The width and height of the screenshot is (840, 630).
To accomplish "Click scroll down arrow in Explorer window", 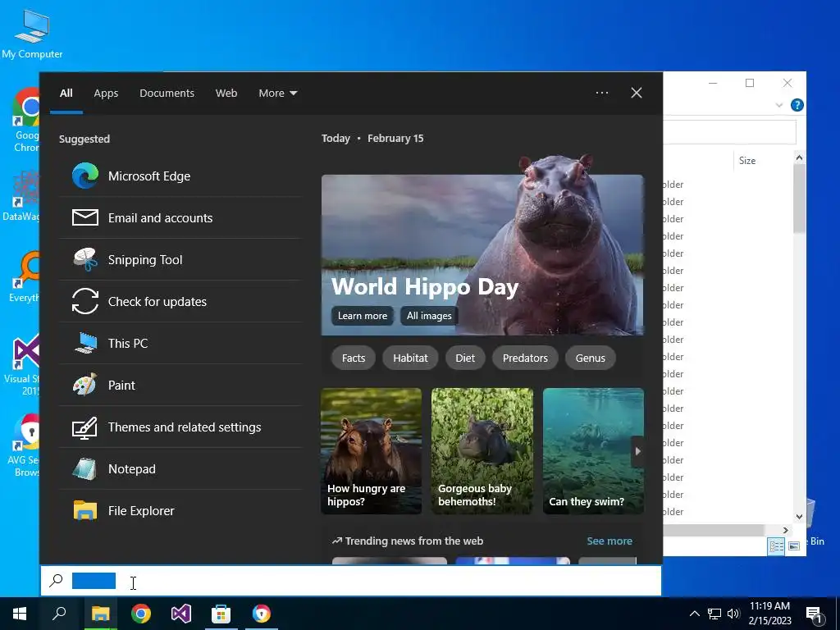I will [799, 517].
